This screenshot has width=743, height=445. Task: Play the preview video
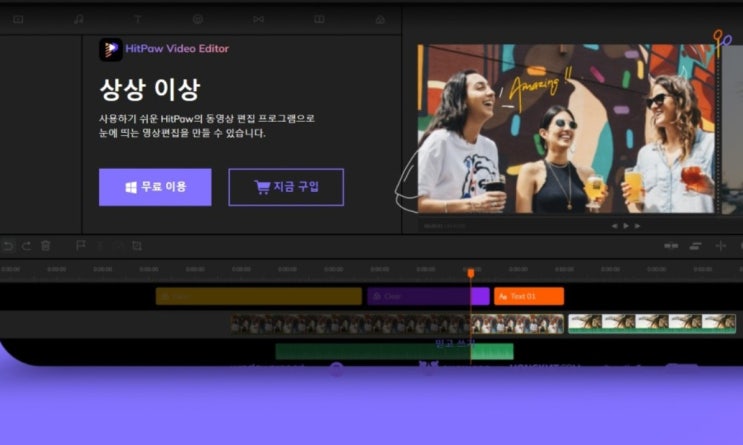626,226
